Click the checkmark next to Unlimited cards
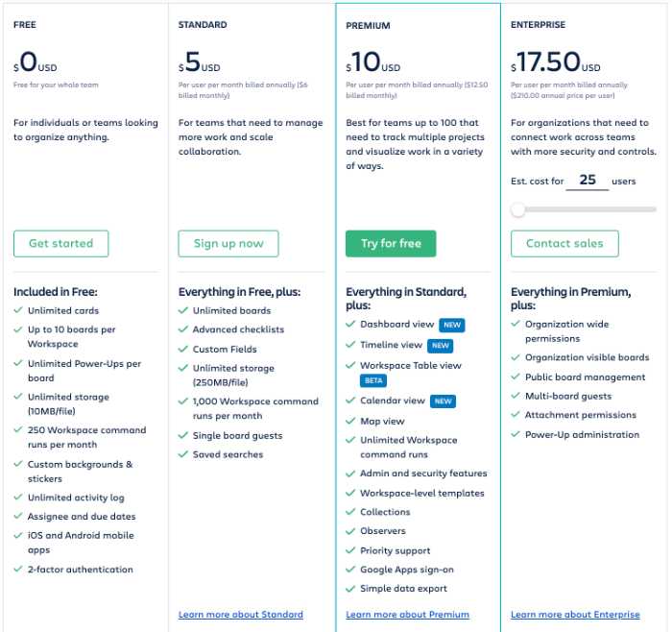 click(x=18, y=311)
